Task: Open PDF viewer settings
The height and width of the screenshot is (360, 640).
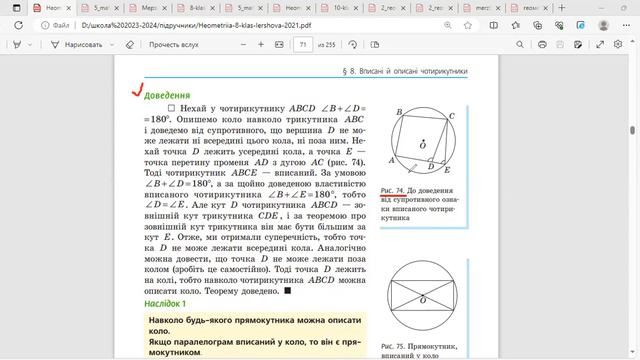Action: tap(618, 44)
